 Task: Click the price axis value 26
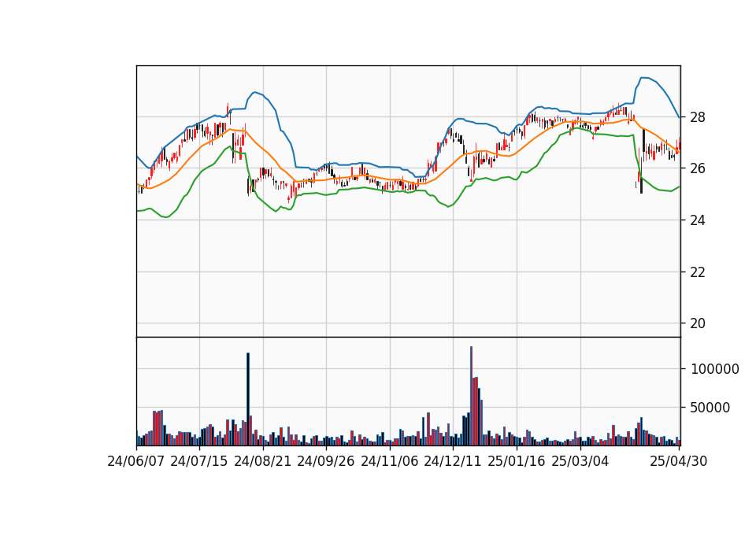click(698, 168)
